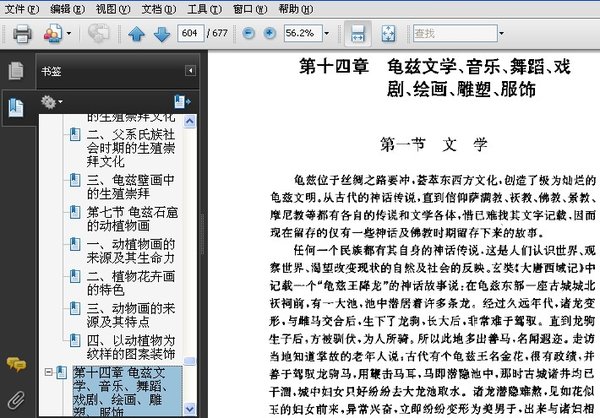Click the Print icon in toolbar
This screenshot has width=600, height=418.
pos(22,33)
